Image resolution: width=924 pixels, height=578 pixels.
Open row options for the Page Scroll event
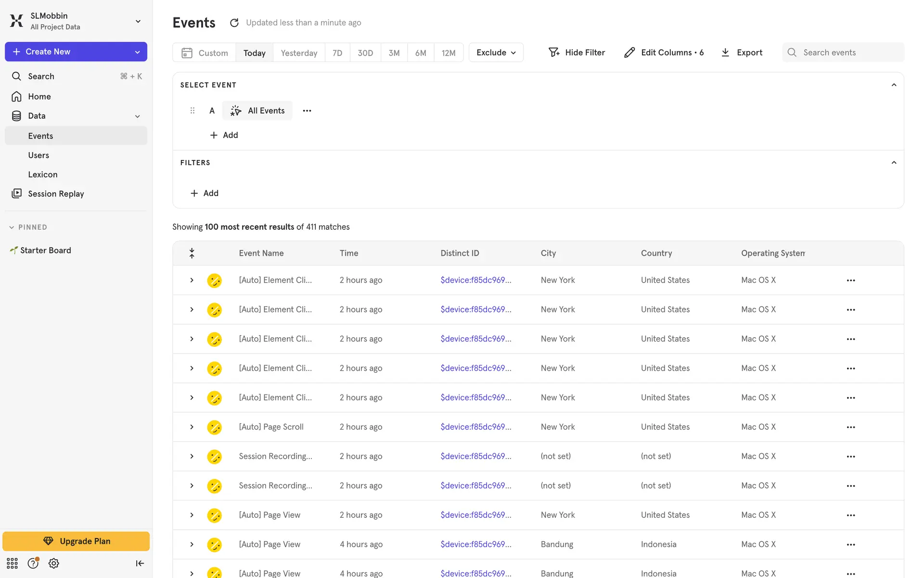tap(850, 427)
